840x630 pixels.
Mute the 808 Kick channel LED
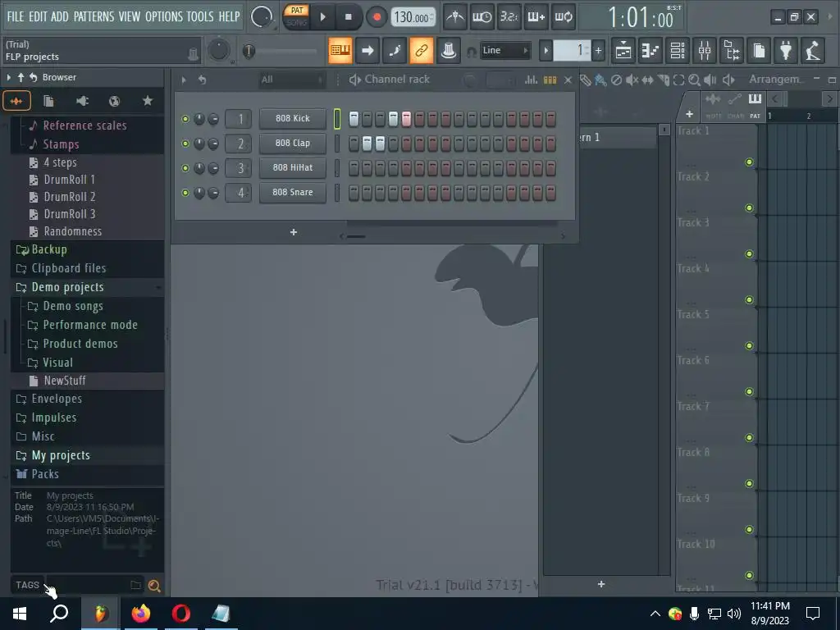coord(185,119)
